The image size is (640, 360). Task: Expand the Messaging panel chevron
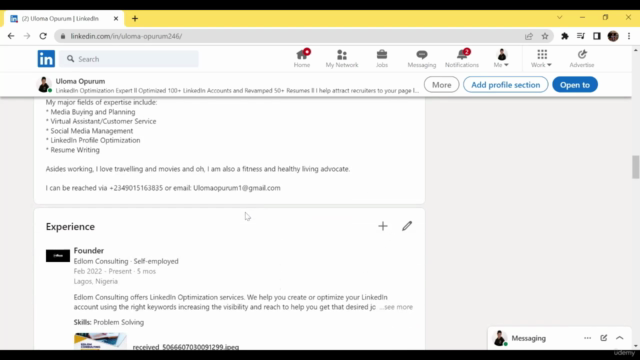click(x=620, y=338)
